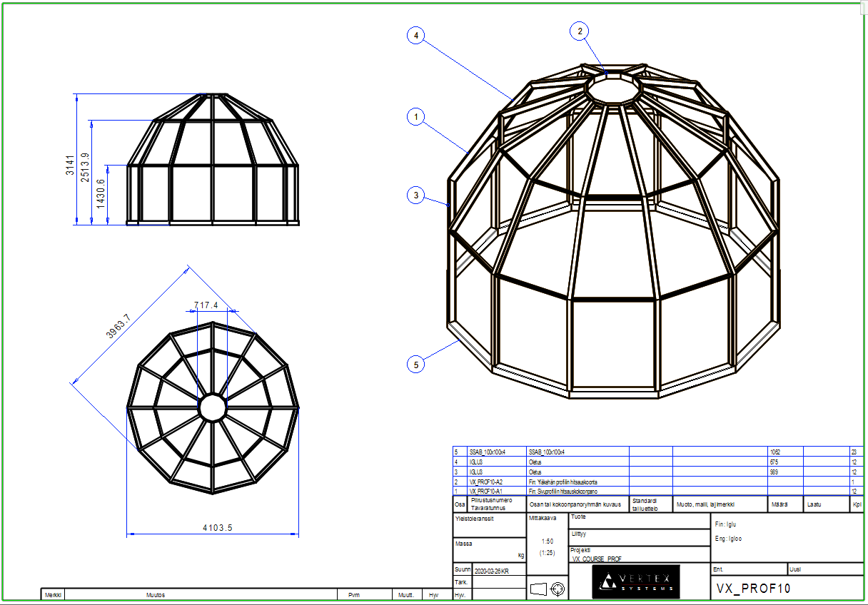Select the side elevation view of igloo

click(x=212, y=160)
